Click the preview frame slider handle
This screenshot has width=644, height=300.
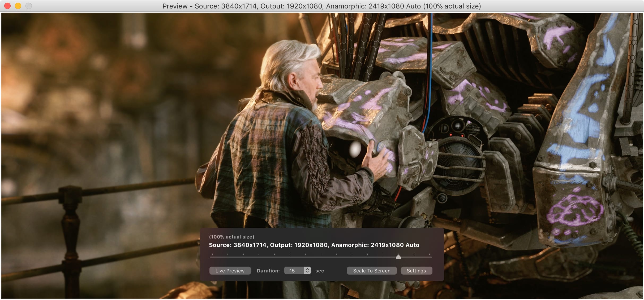[x=398, y=257]
